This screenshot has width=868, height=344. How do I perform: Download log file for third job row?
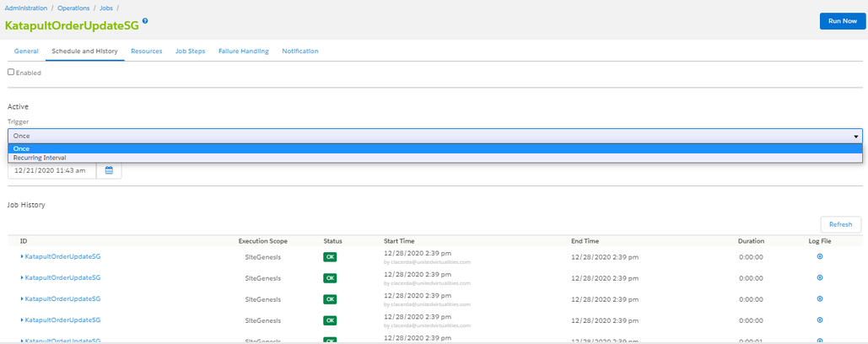click(x=820, y=298)
